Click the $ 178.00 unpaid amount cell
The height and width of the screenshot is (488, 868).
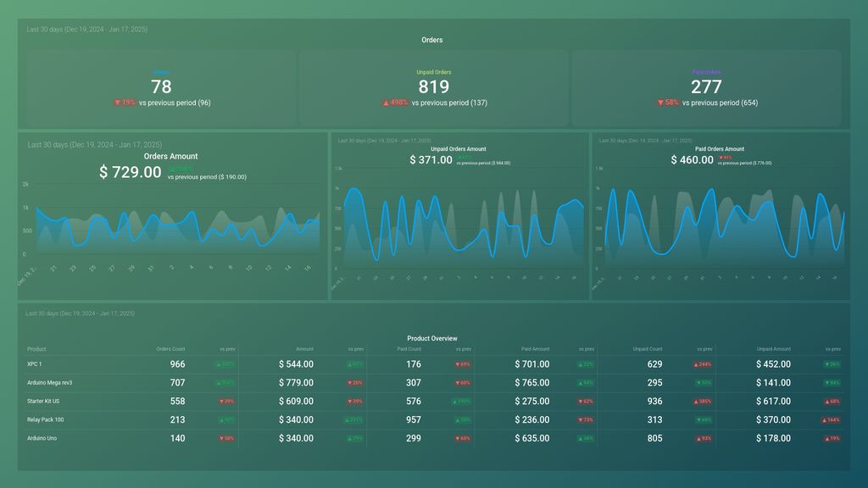(773, 438)
